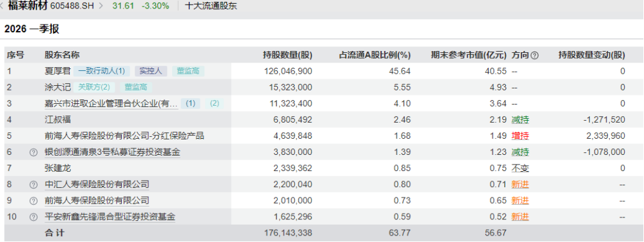This screenshot has height=242, width=644.
Task: Sort by 占流通A股比例(%) column header
Action: (375, 55)
